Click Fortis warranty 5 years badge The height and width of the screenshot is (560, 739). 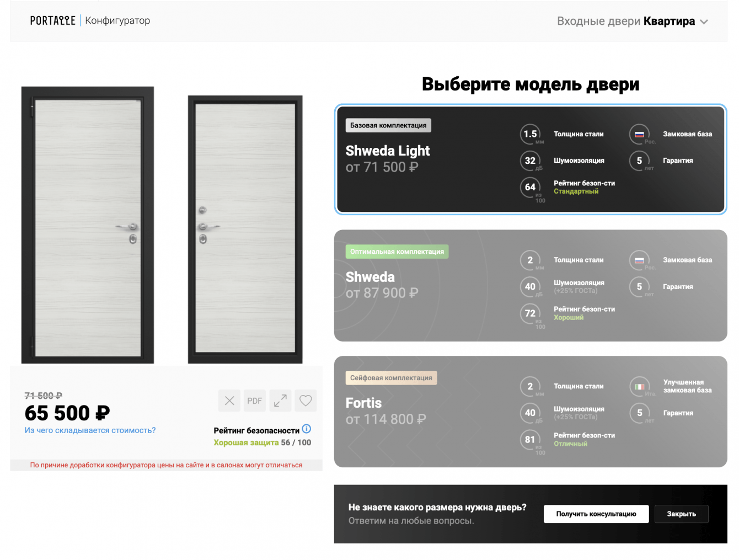point(639,413)
